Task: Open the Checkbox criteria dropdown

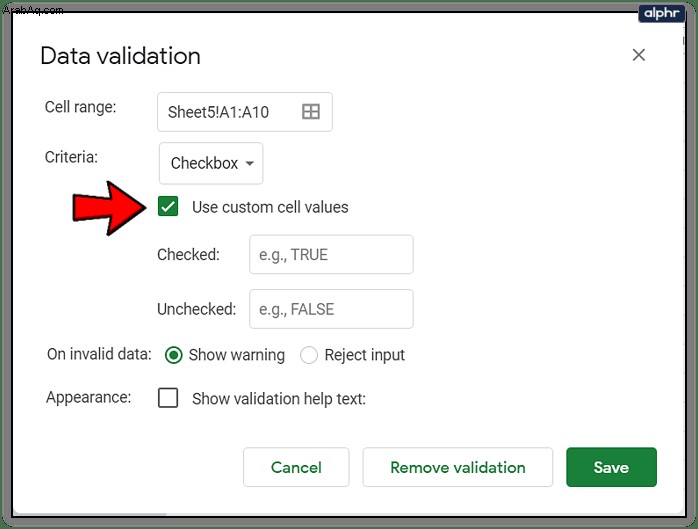Action: (211, 163)
